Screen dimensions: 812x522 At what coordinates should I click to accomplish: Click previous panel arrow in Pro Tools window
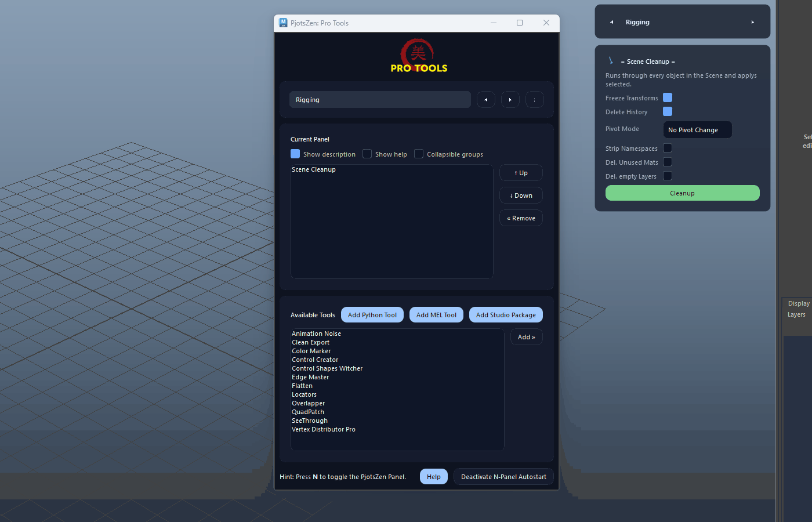coord(485,100)
